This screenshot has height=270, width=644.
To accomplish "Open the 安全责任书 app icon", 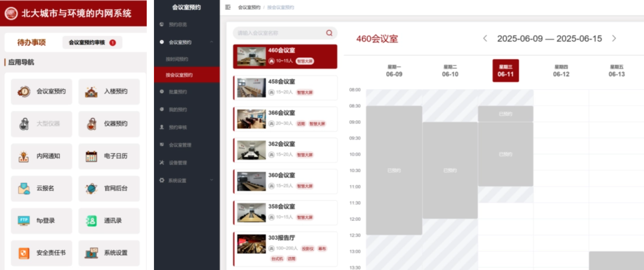I will click(41, 253).
